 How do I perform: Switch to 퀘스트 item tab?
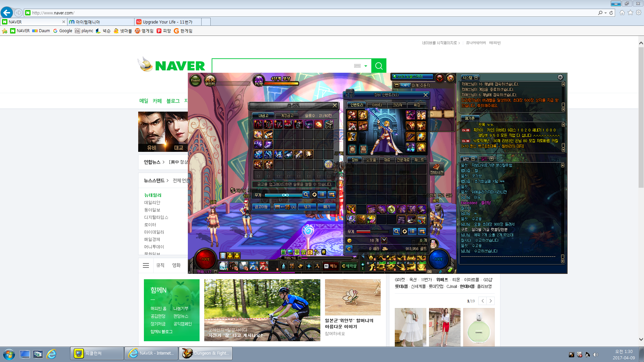pos(419,160)
